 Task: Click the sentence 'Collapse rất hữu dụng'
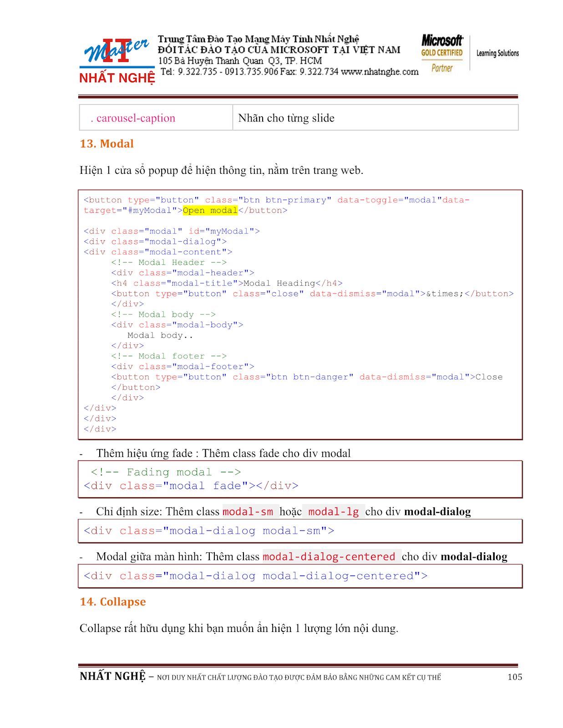click(239, 628)
